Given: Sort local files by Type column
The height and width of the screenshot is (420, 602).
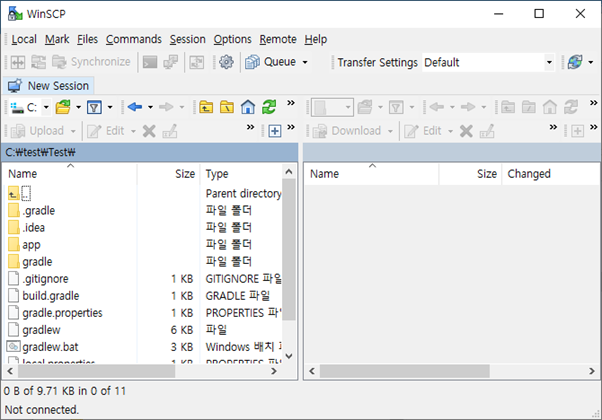Looking at the screenshot, I should click(241, 174).
